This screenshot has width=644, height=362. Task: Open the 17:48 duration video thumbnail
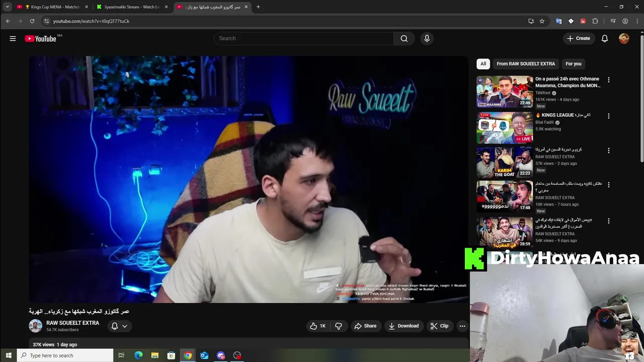[x=504, y=196]
